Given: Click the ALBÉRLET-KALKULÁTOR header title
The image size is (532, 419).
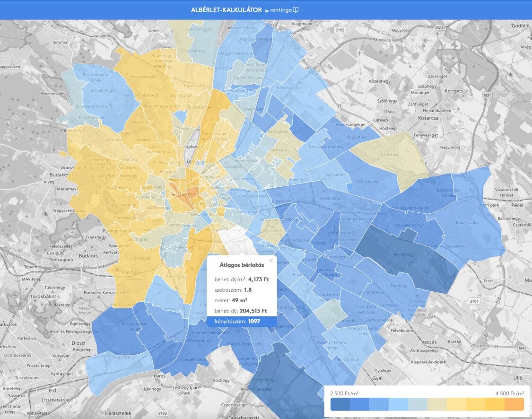Looking at the screenshot, I should click(226, 10).
